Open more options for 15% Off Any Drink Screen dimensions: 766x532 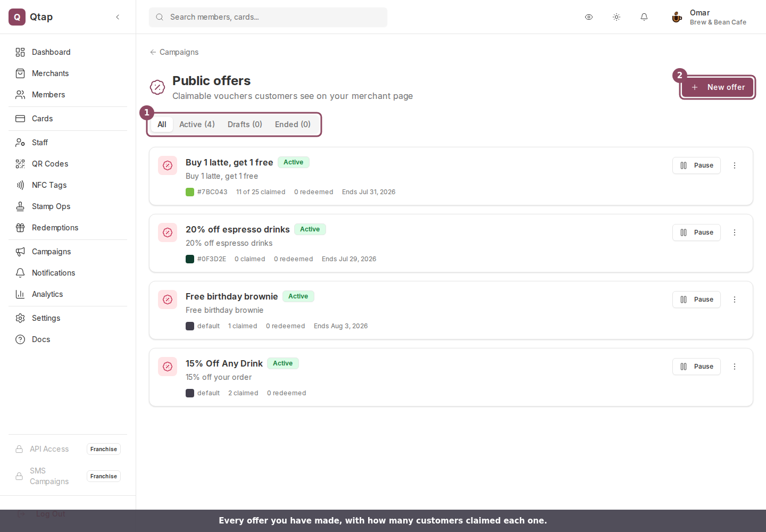pos(735,367)
